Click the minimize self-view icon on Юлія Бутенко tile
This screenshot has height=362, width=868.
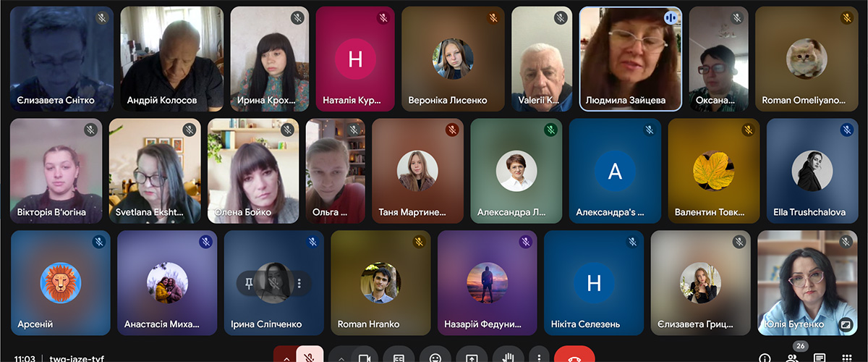tap(844, 324)
